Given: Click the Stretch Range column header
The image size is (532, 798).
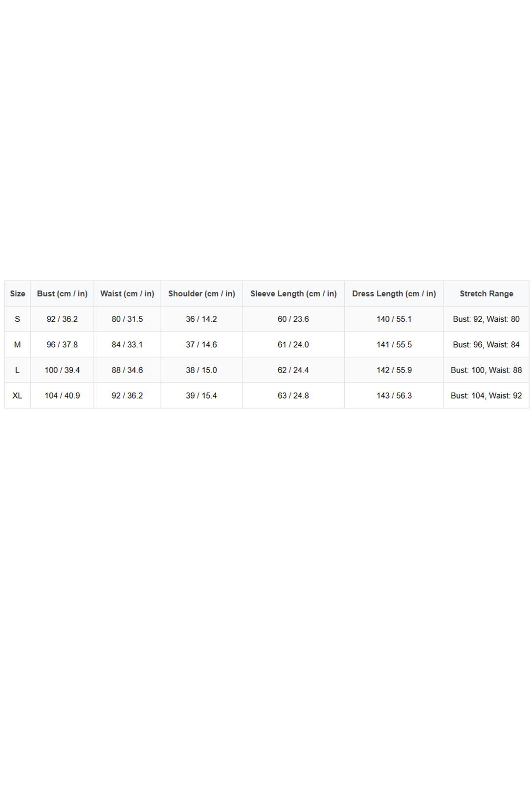Looking at the screenshot, I should [x=486, y=293].
